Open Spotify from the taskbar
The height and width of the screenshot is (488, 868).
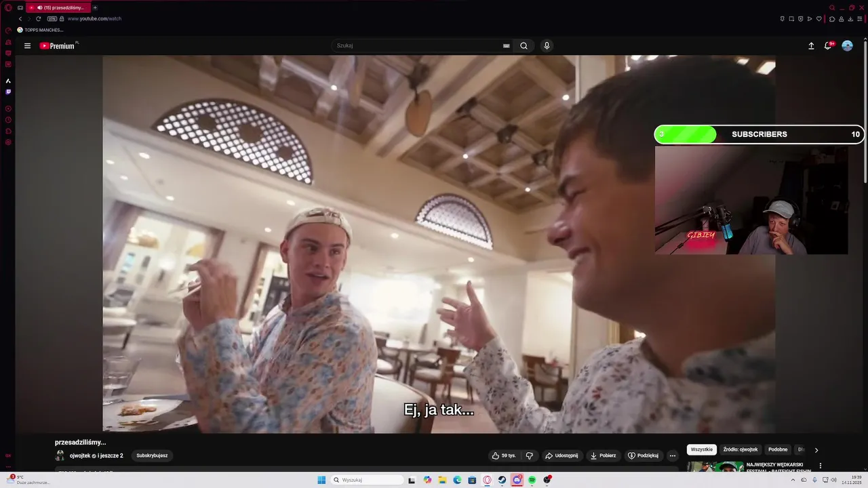coord(532,480)
